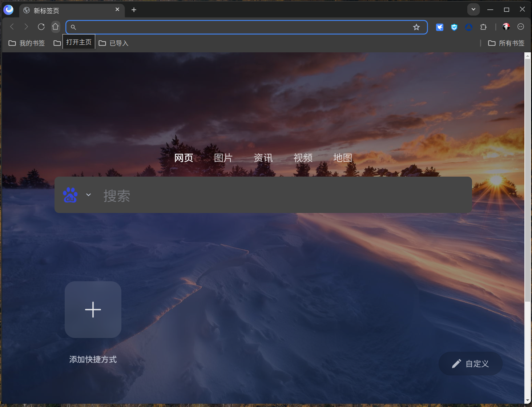
Task: Go forward with the forward arrow
Action: (26, 27)
